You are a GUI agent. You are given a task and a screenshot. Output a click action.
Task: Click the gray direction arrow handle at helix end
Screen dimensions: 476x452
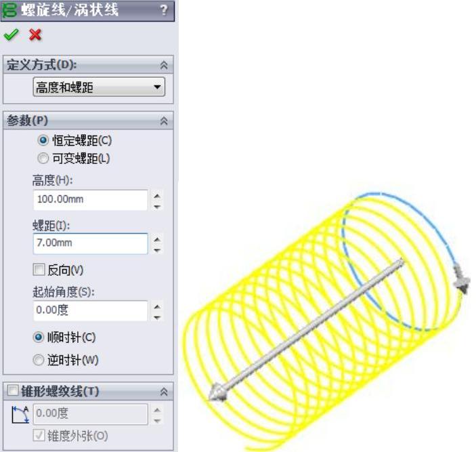[x=217, y=394]
